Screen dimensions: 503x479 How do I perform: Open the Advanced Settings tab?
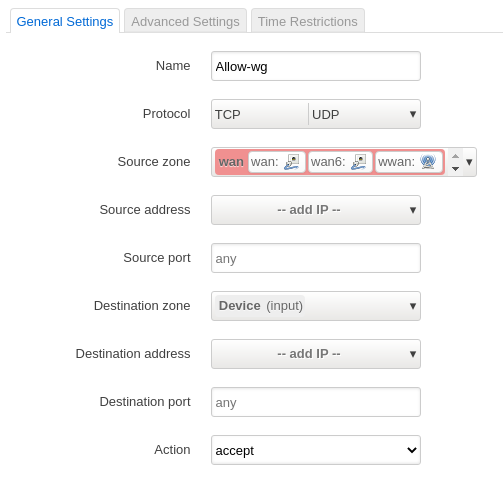point(185,21)
